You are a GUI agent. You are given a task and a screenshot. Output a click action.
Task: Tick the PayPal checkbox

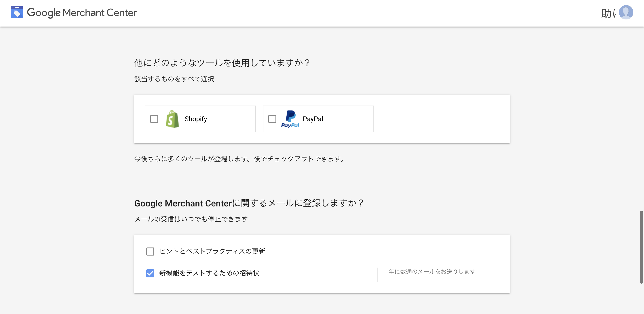click(272, 119)
